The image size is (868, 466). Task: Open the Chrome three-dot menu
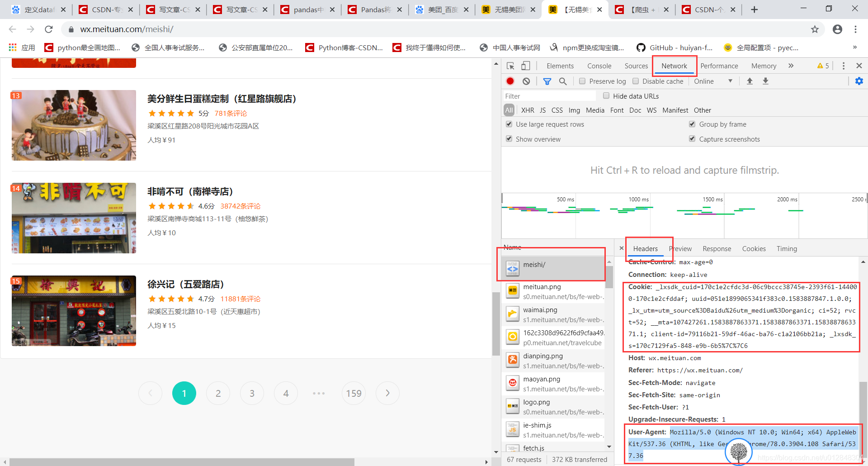coord(855,29)
